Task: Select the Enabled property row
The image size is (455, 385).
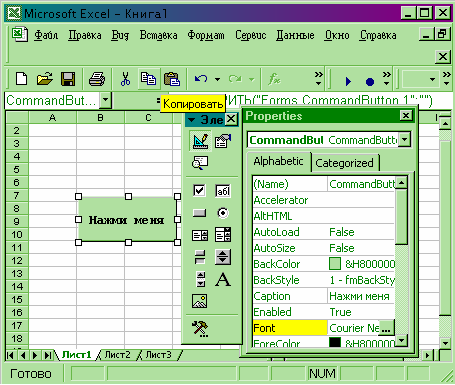Action: pyautogui.click(x=324, y=312)
